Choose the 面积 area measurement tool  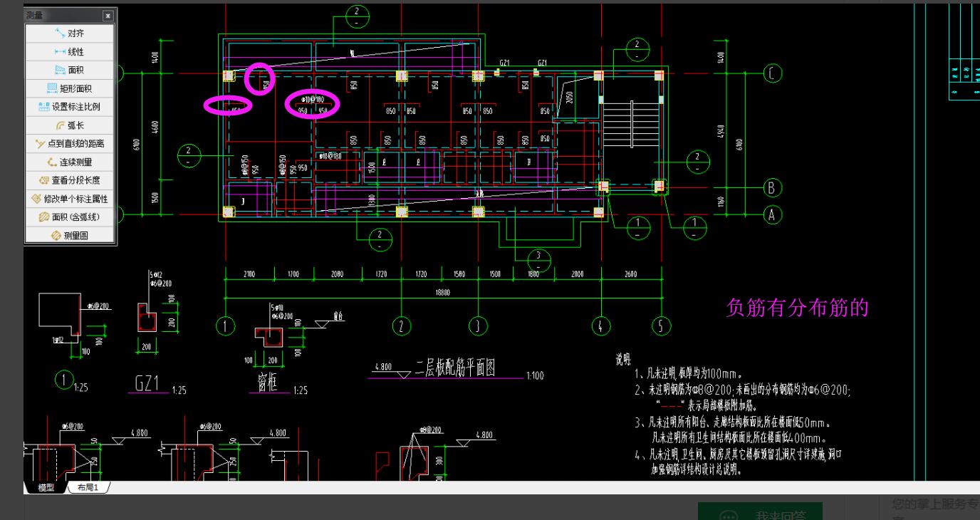click(x=71, y=71)
